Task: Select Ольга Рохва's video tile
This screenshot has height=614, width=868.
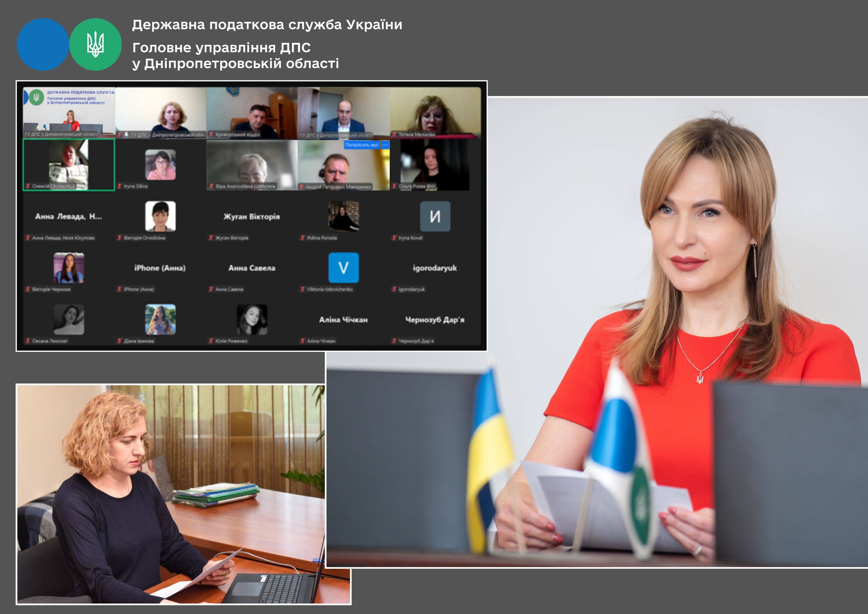Action: point(435,165)
